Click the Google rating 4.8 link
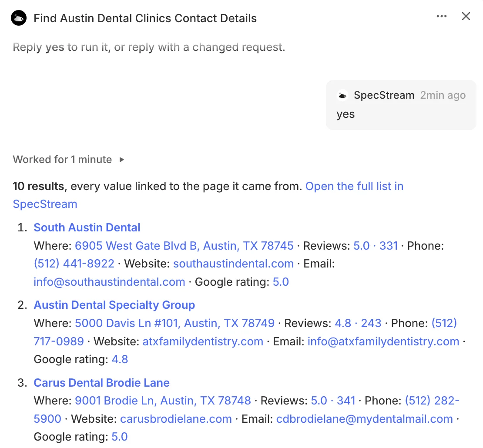 (x=120, y=359)
